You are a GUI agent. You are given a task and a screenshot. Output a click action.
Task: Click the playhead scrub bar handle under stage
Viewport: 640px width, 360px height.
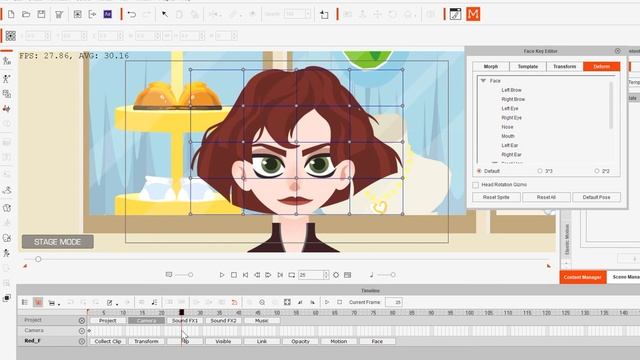(38, 259)
